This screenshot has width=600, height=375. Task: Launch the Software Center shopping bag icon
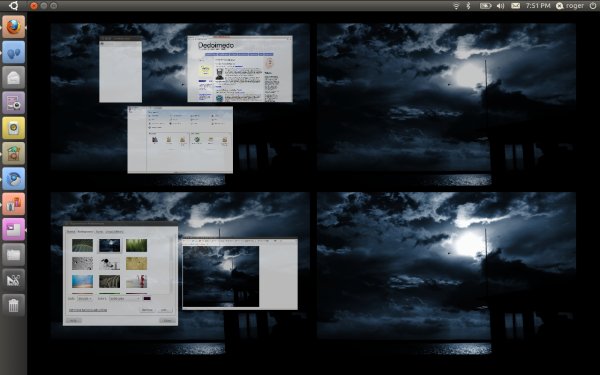(13, 153)
